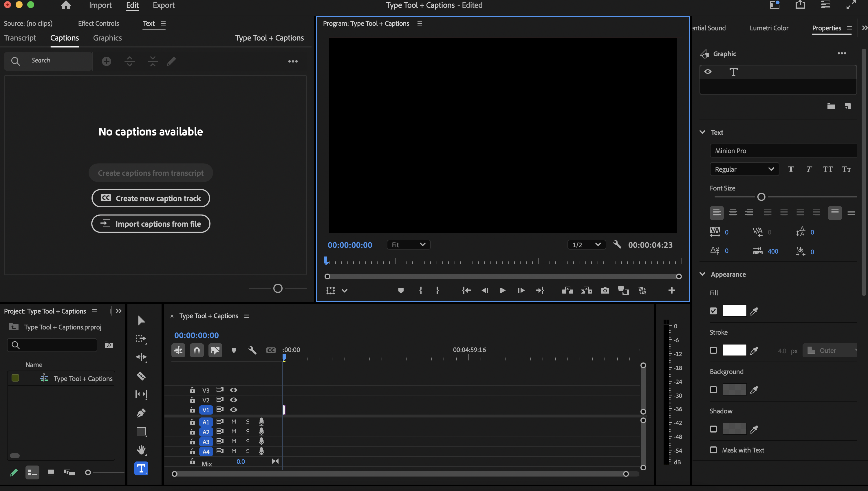Open the Fit zoom level dropdown

coord(408,245)
